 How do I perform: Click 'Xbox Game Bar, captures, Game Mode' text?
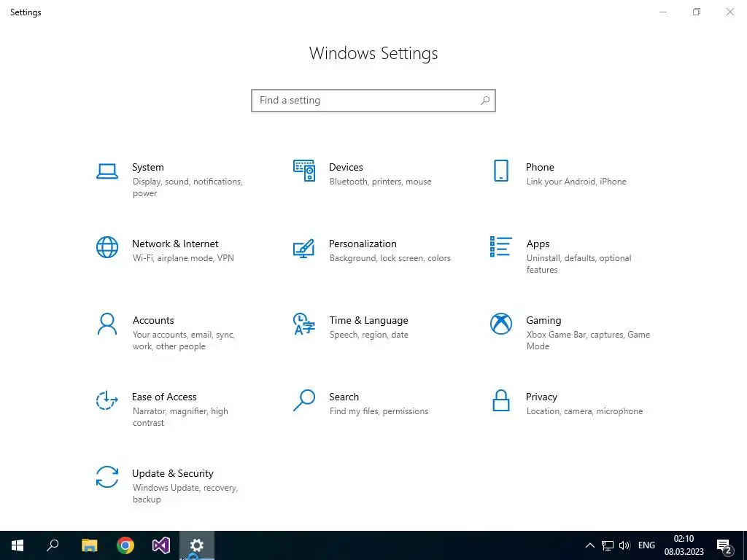[x=589, y=341]
